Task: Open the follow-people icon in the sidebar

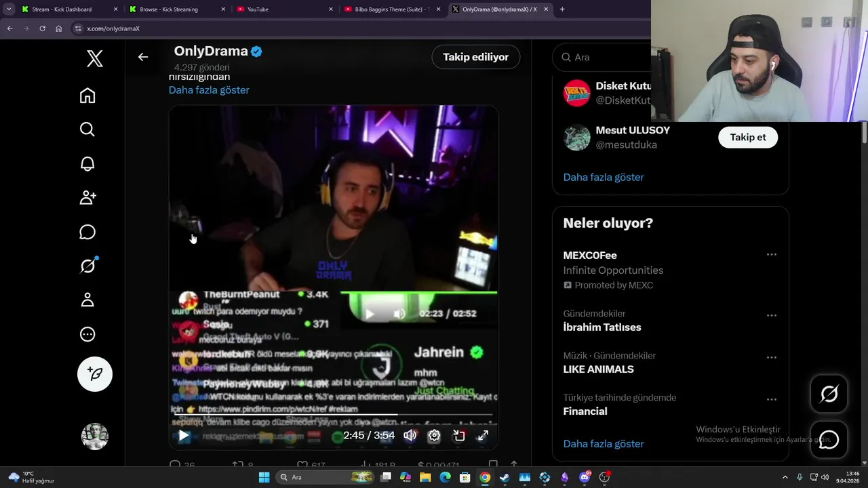Action: click(87, 197)
